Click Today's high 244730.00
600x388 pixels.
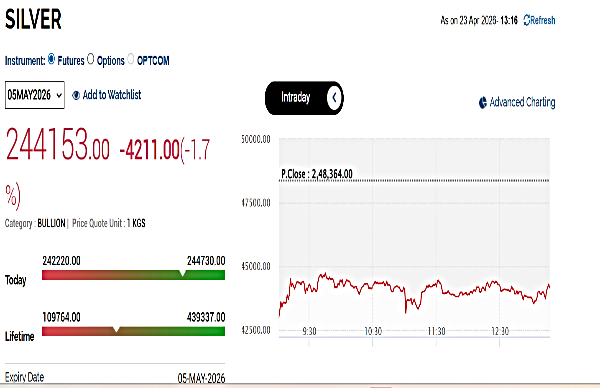click(x=206, y=261)
